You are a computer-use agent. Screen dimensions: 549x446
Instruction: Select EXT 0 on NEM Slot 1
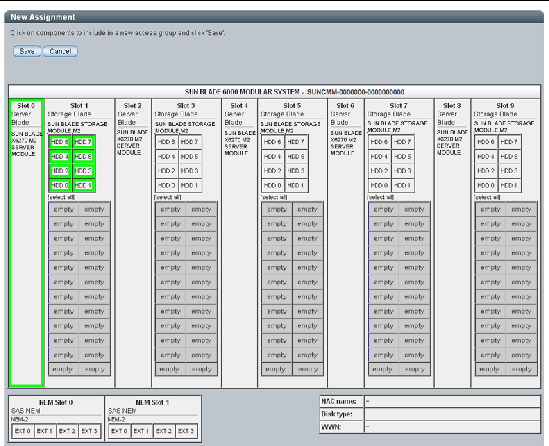click(x=119, y=431)
